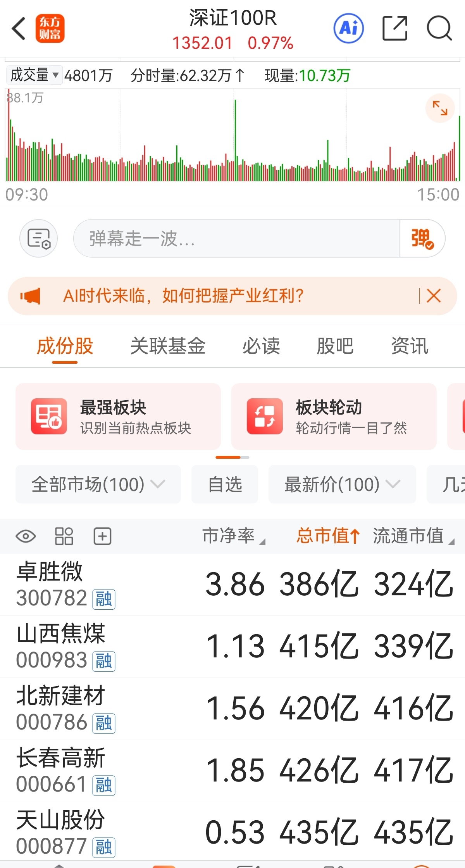Switch to the 关联基金 tab
465x868 pixels.
pyautogui.click(x=168, y=346)
